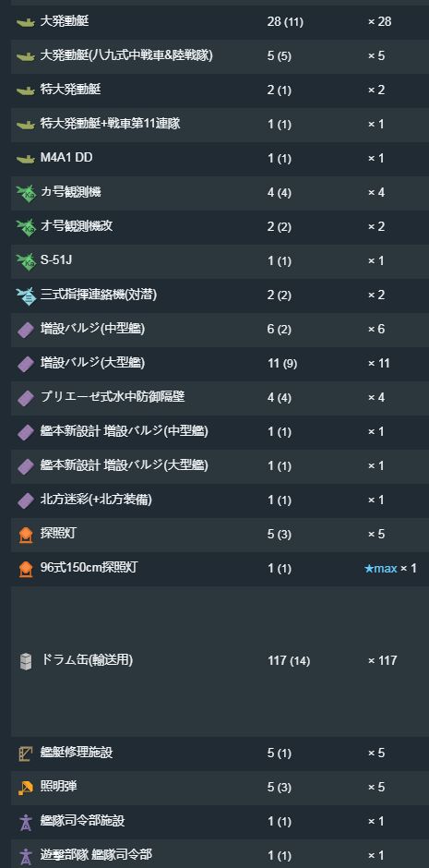This screenshot has height=868, width=429.
Task: Click the blue plane icon for 三式指揮連絡機(対潜)
Action: tap(26, 295)
